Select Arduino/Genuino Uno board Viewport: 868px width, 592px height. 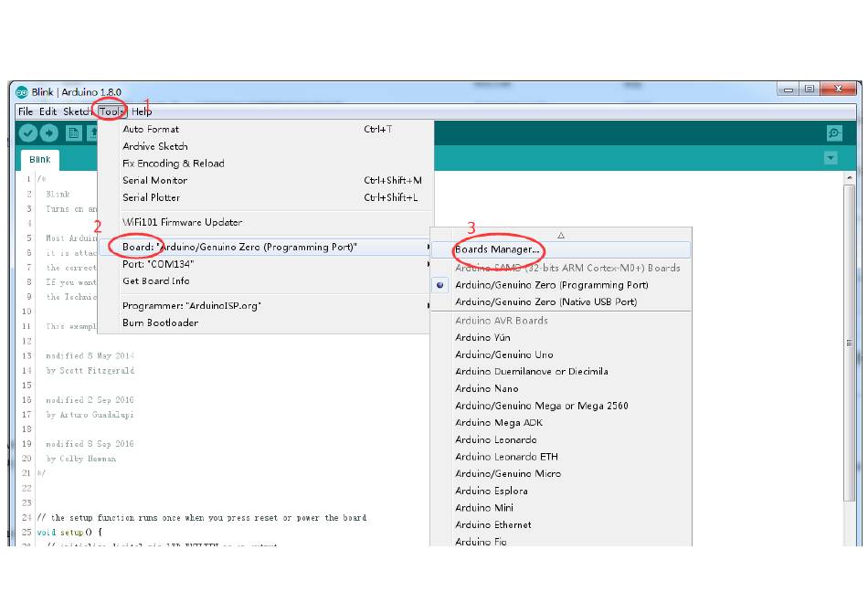coord(561,354)
